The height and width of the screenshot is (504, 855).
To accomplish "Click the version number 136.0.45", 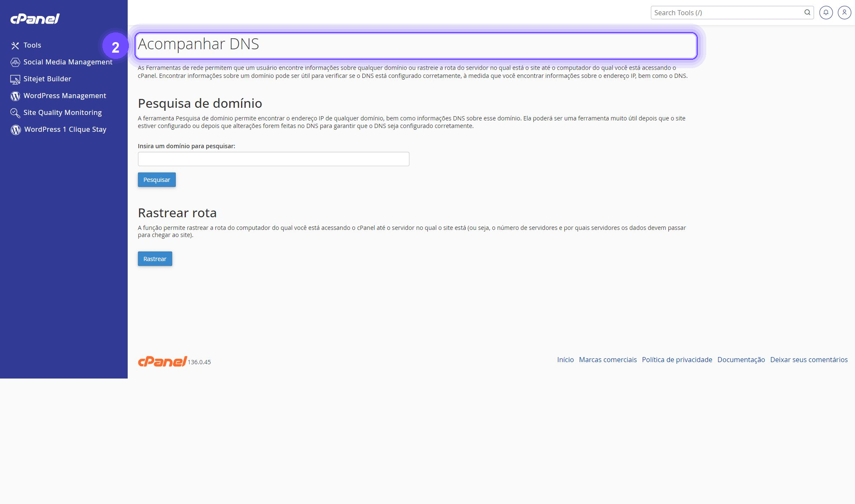I will coord(199,362).
